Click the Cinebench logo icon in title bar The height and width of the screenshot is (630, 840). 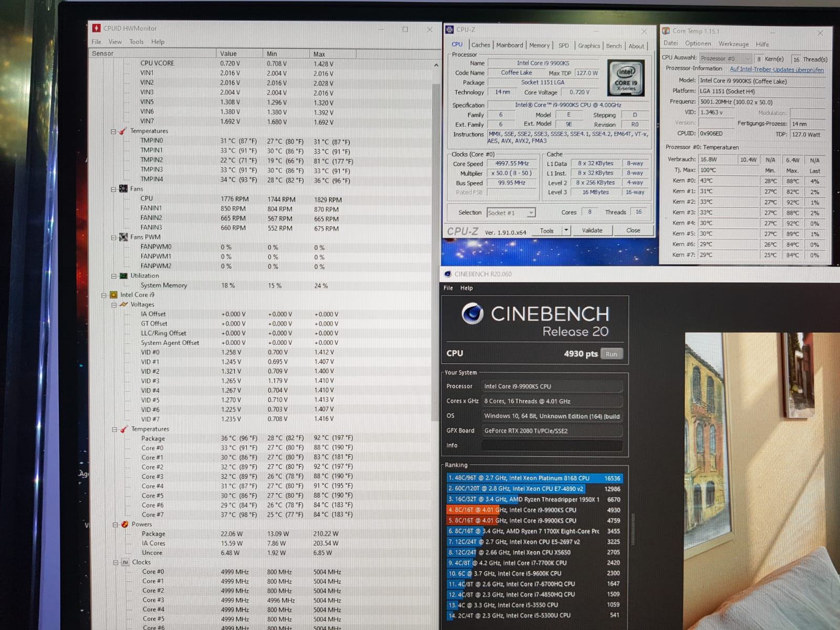pos(448,274)
